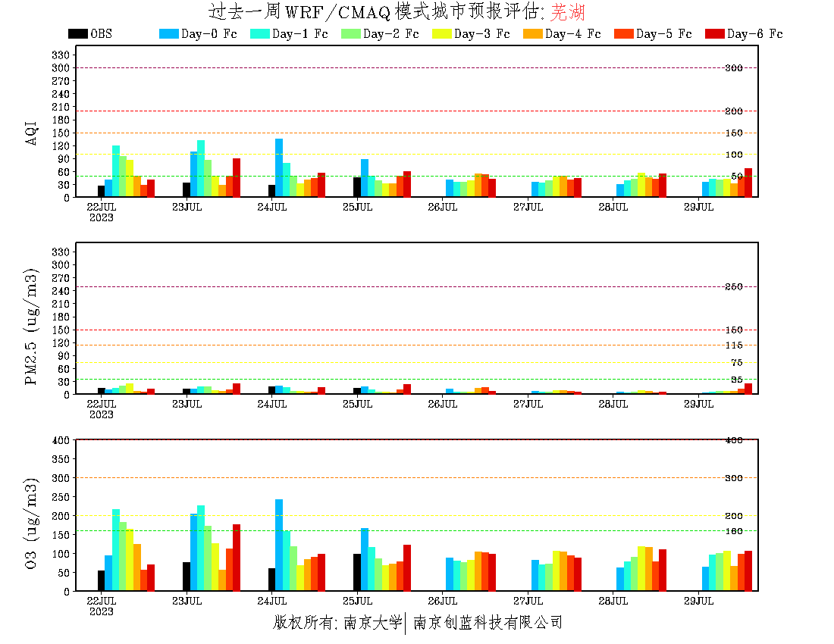
Task: Click the 南京创蓝科技有限公司 footer text
Action: point(488,623)
